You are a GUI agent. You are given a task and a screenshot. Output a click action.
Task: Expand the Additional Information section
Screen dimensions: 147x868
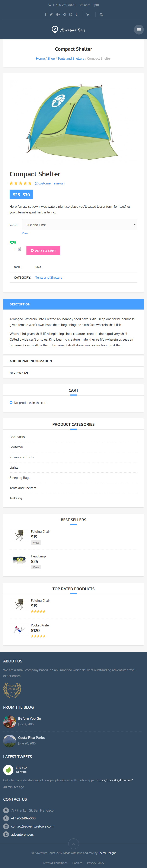73,361
